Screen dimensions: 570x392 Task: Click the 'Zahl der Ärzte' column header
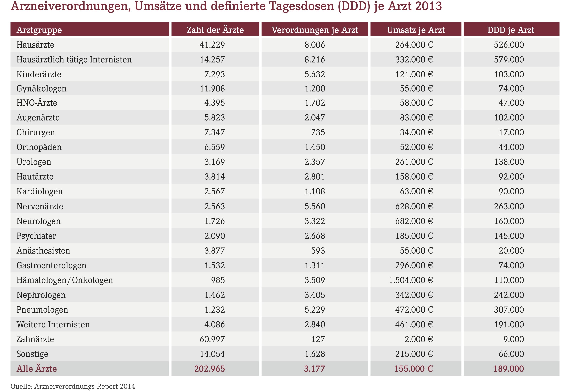pyautogui.click(x=215, y=29)
